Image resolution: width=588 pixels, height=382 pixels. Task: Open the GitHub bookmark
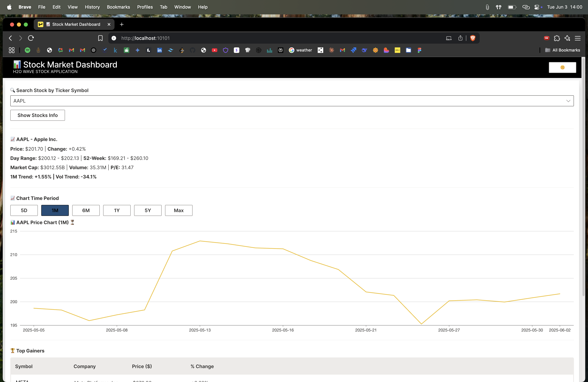192,50
